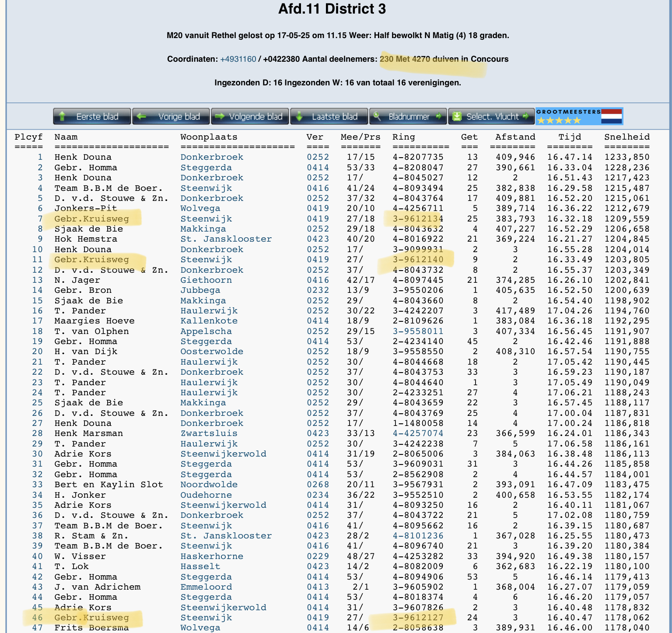
Task: Open ring link 3-9558011
Action: tap(418, 331)
